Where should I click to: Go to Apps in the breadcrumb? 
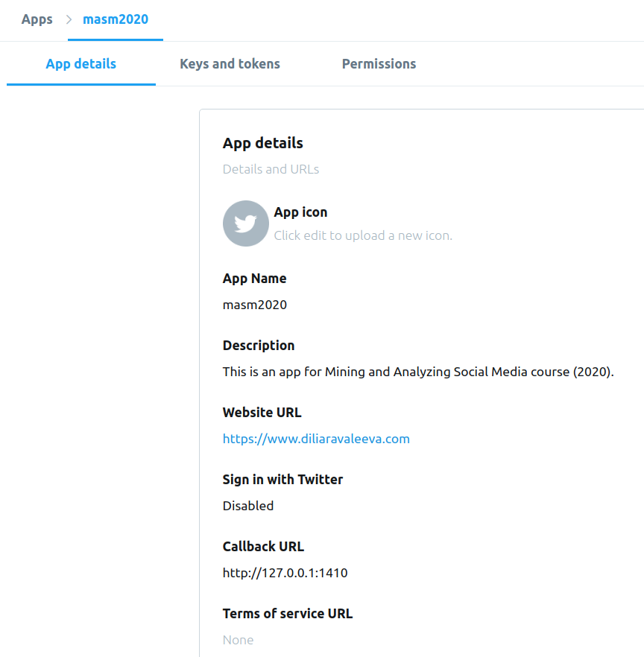pyautogui.click(x=37, y=19)
